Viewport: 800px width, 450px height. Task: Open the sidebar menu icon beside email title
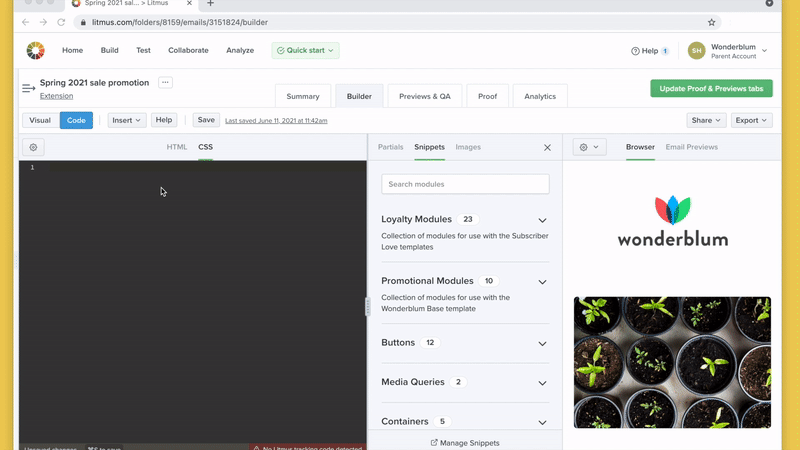[29, 88]
